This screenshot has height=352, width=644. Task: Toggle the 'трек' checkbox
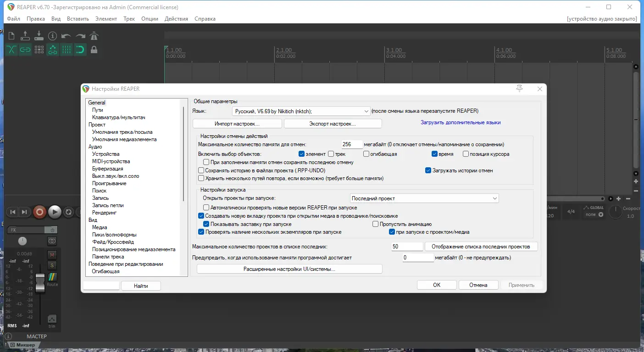click(x=331, y=154)
